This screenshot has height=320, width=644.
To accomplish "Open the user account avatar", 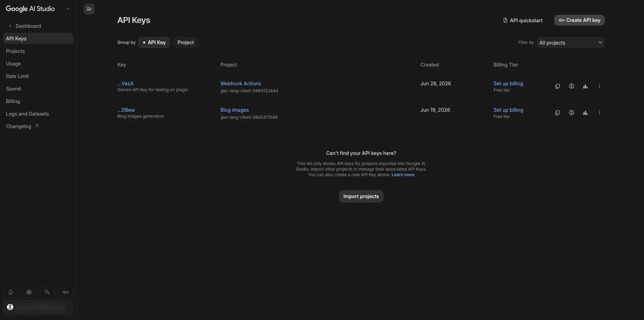I will [x=10, y=307].
